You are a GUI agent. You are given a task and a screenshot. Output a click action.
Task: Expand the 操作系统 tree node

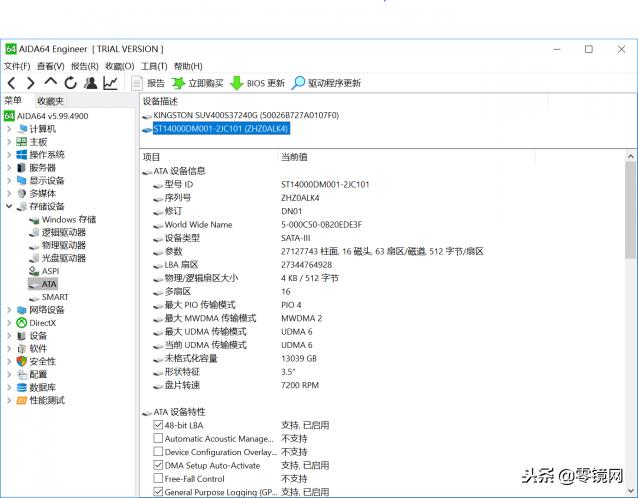coord(9,155)
